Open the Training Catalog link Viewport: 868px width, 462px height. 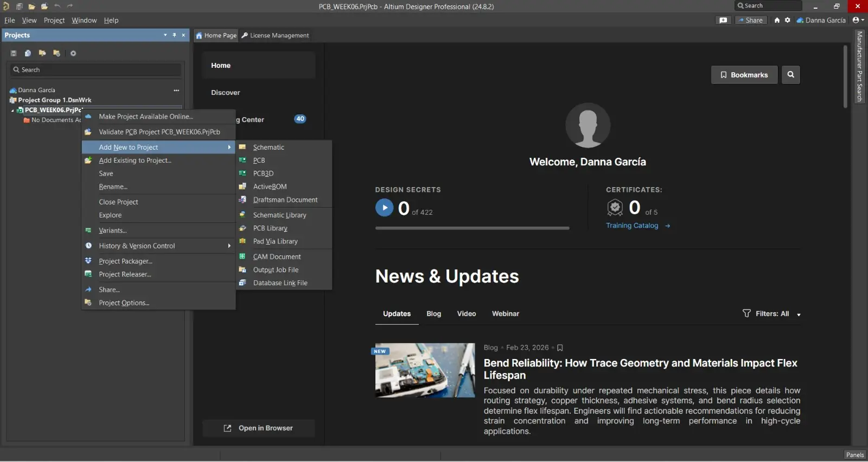pyautogui.click(x=638, y=226)
